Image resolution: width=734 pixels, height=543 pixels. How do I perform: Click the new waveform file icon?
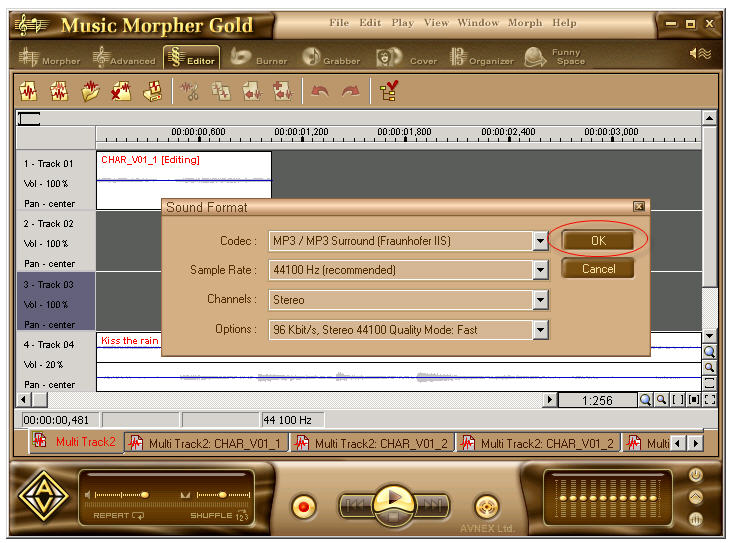tap(29, 91)
